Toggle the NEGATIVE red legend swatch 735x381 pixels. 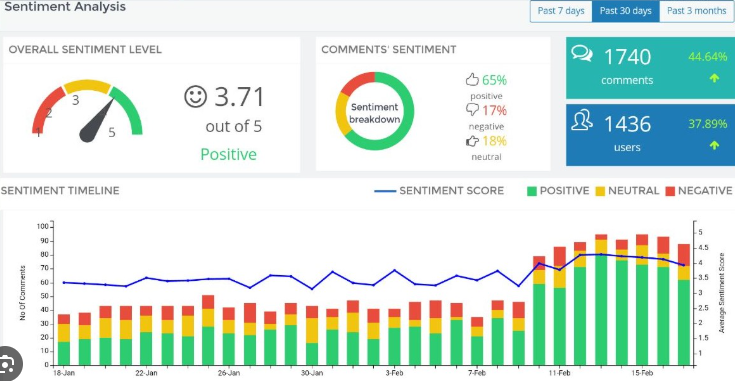pyautogui.click(x=670, y=191)
